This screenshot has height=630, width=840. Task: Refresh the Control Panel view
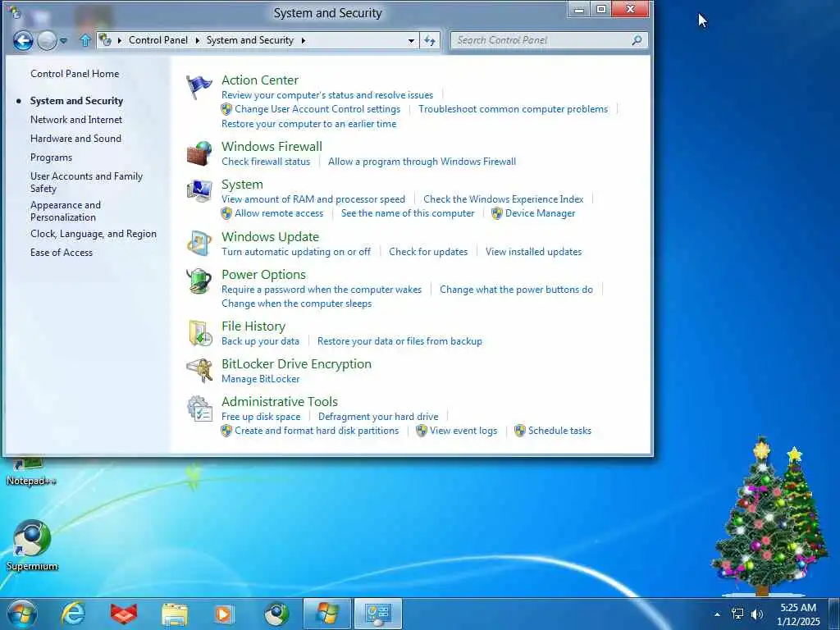(x=430, y=40)
